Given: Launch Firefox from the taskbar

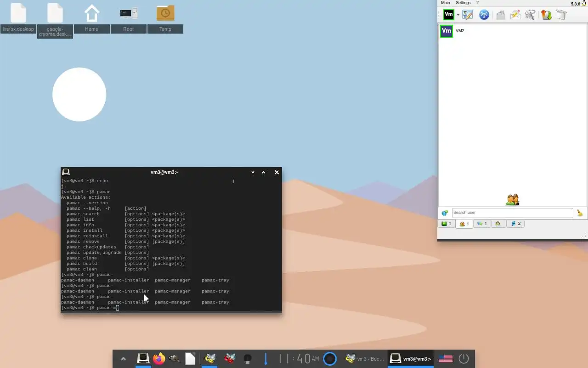Looking at the screenshot, I should pos(159,358).
